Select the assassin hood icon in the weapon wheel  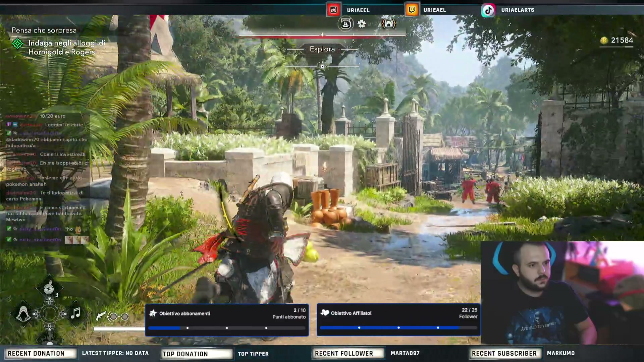pos(23,314)
